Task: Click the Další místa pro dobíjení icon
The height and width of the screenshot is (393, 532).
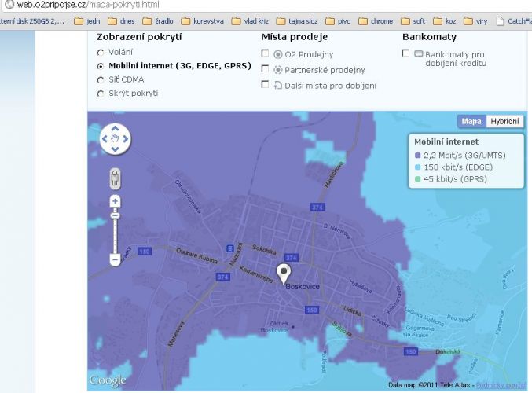Action: tap(278, 85)
